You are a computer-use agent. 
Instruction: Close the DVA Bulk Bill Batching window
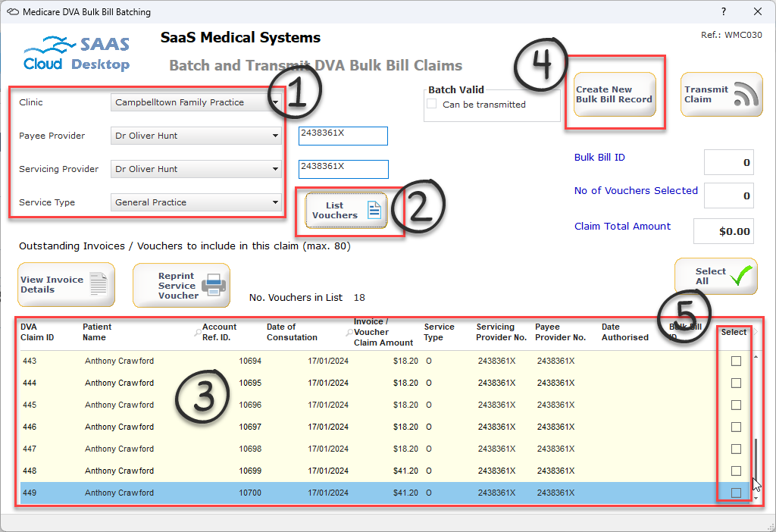[x=758, y=11]
